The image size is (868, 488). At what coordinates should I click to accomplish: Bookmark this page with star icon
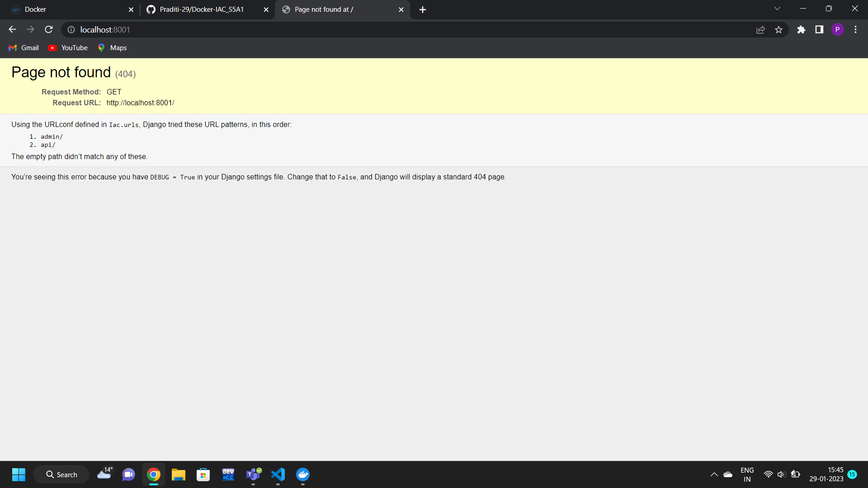[x=778, y=30]
